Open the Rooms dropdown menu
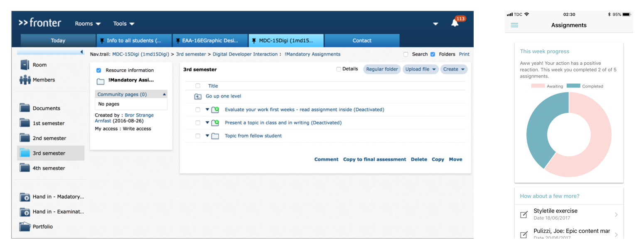Screen dimensions: 644x249 (x=88, y=24)
